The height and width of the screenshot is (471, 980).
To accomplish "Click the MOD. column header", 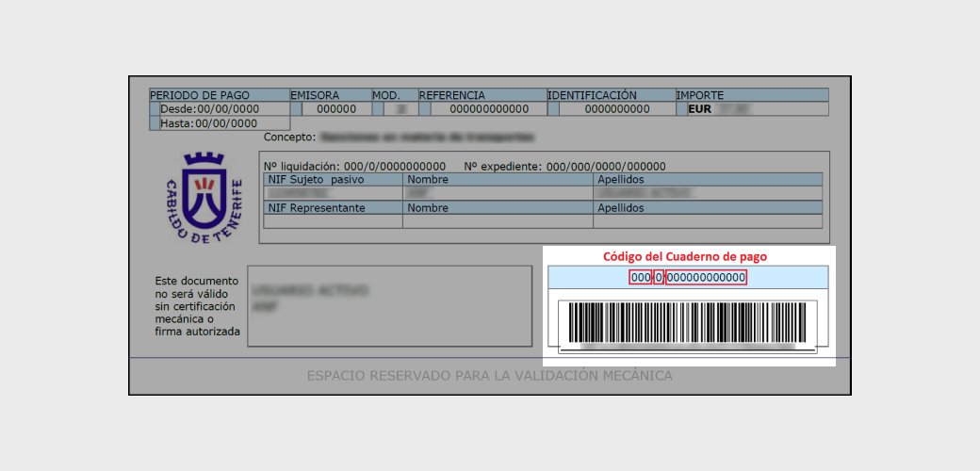I will 395,95.
